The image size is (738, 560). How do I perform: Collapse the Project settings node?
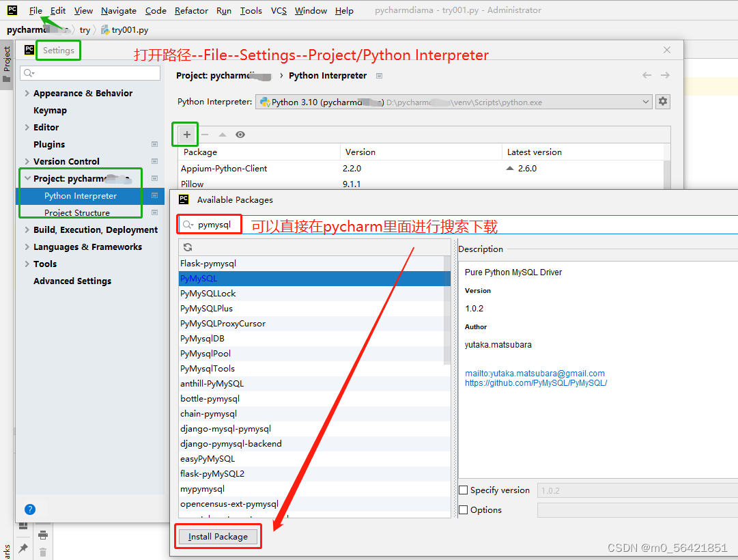pyautogui.click(x=27, y=178)
